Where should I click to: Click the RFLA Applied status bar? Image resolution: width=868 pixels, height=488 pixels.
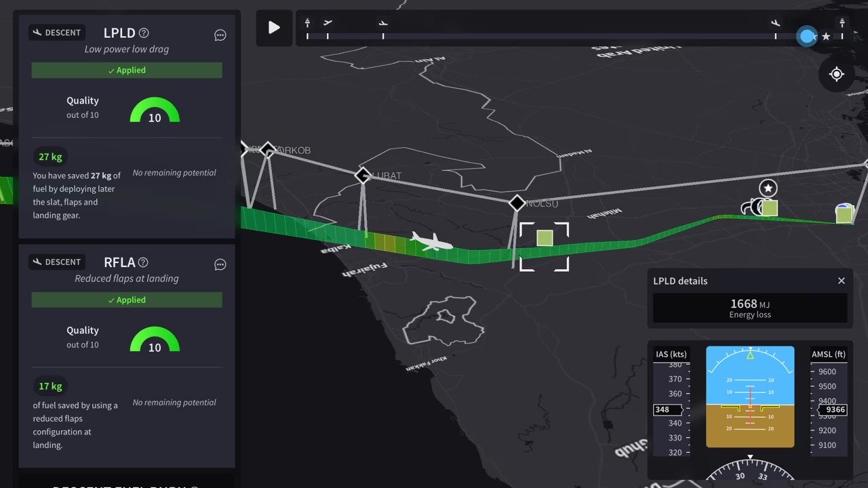[x=127, y=300]
